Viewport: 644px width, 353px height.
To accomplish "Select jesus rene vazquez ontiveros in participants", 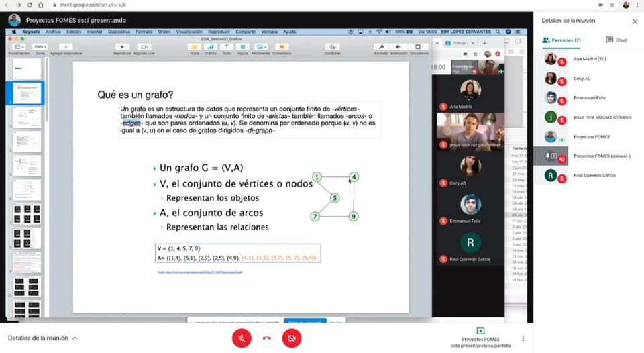I will point(588,117).
